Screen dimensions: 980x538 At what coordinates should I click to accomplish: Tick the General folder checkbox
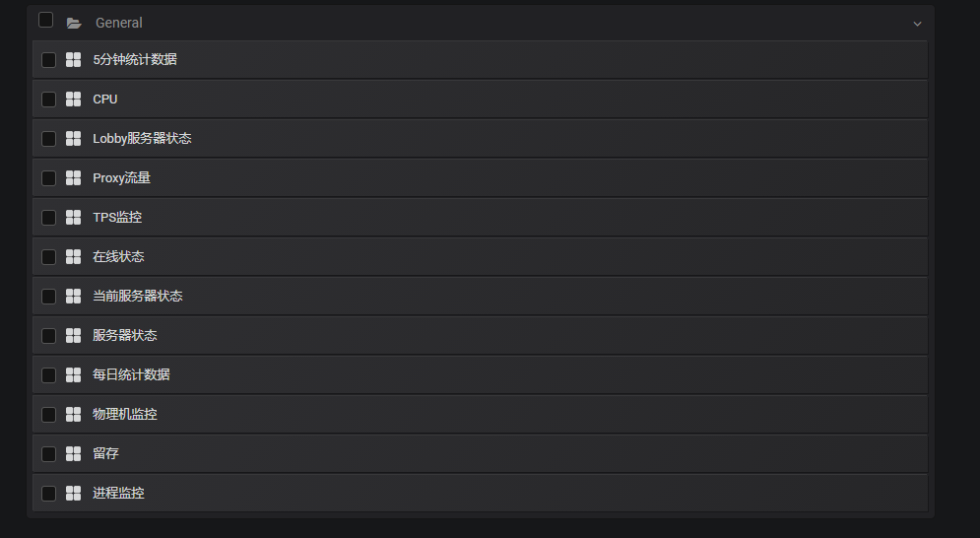pyautogui.click(x=45, y=20)
